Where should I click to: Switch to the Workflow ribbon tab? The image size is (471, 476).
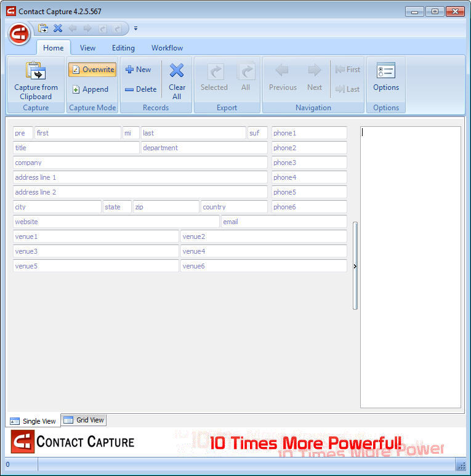[167, 48]
